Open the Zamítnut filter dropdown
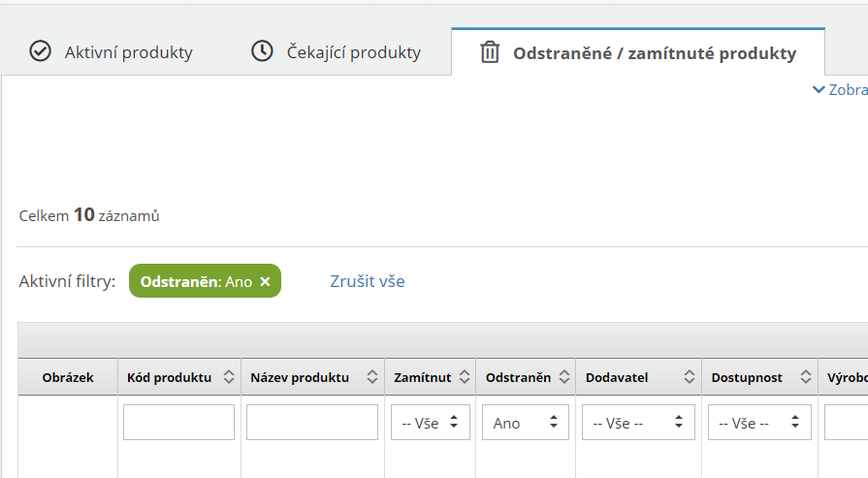The height and width of the screenshot is (478, 868). tap(430, 423)
